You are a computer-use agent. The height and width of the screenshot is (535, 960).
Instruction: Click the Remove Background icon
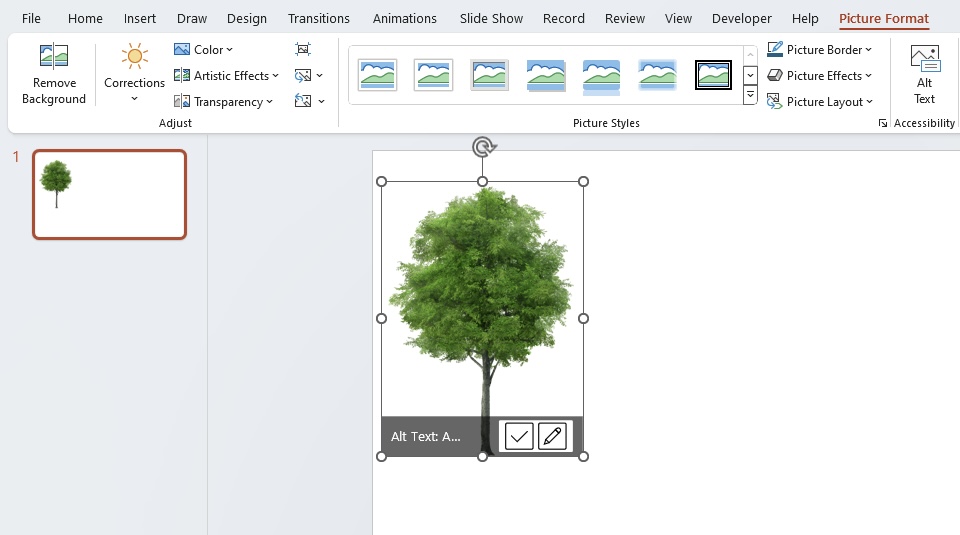pyautogui.click(x=54, y=56)
